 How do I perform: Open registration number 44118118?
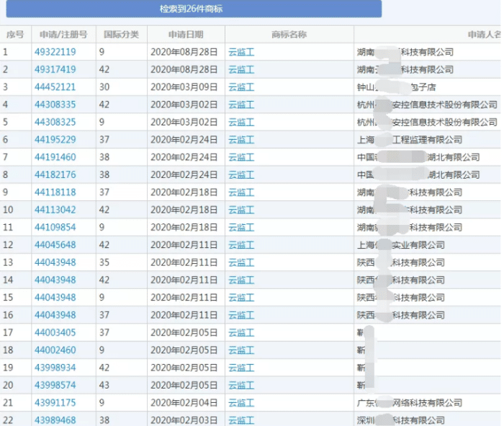[x=55, y=192]
